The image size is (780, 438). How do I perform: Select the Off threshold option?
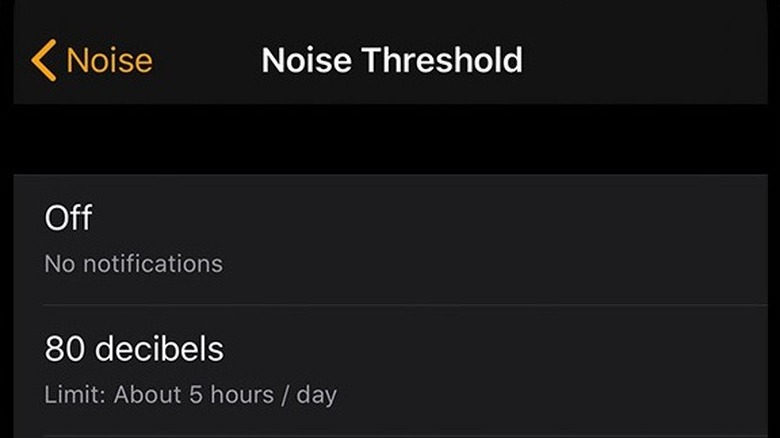pos(400,239)
